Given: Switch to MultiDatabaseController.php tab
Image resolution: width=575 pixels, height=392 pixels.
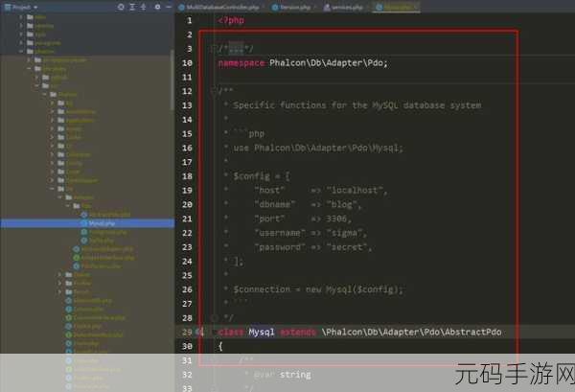Looking at the screenshot, I should (x=222, y=7).
